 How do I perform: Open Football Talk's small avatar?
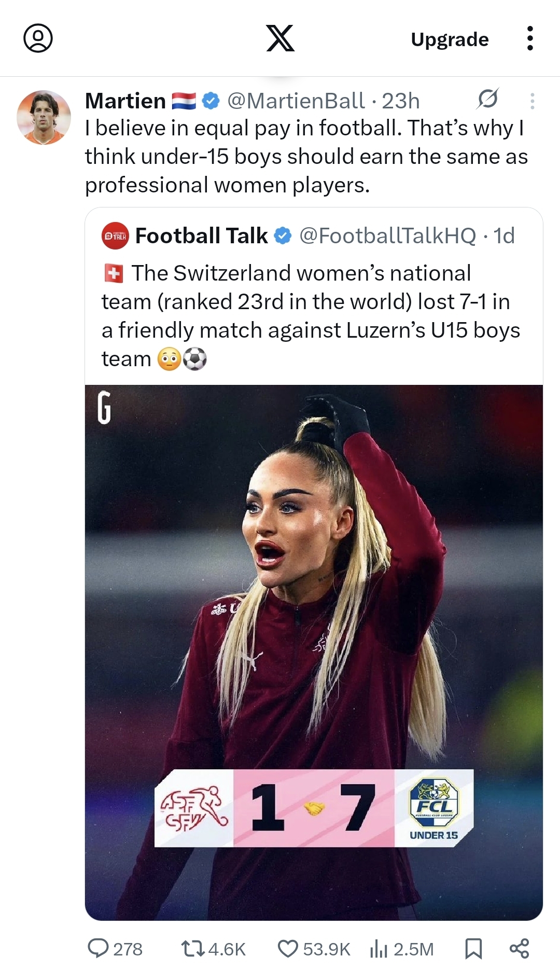click(x=115, y=236)
